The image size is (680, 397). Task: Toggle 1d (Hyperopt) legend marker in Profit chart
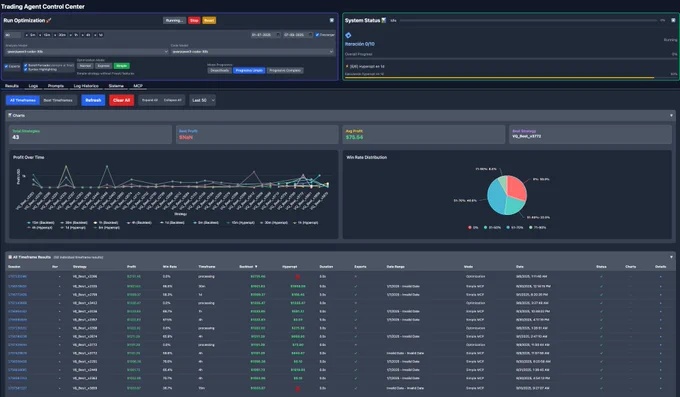62,227
